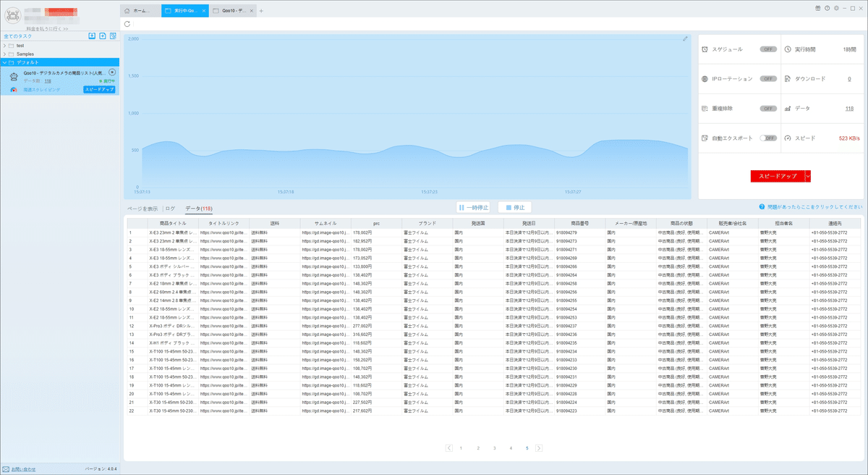Viewport: 868px width, 475px height.
Task: Toggle the スケジュール switch
Action: [768, 49]
